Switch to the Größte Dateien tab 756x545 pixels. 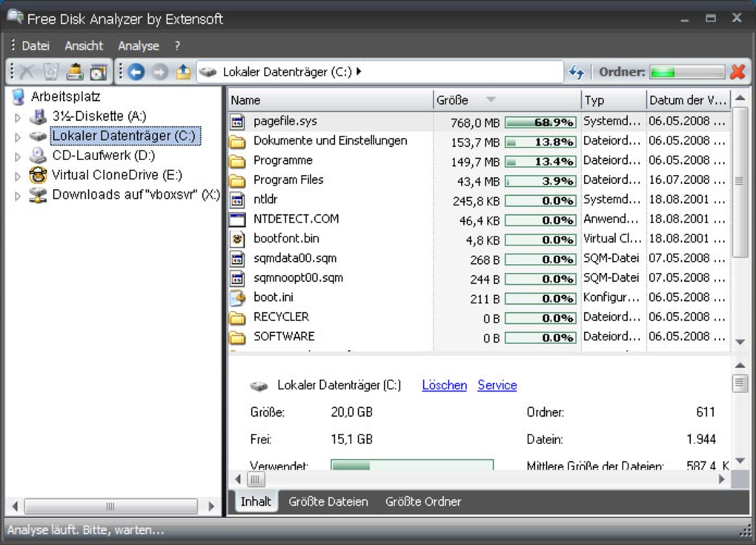[x=328, y=501]
